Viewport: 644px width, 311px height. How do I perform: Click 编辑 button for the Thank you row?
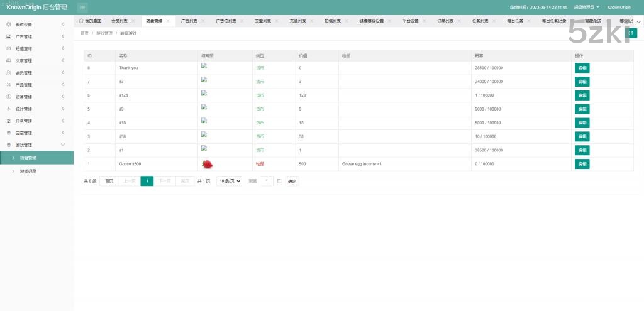tap(582, 68)
